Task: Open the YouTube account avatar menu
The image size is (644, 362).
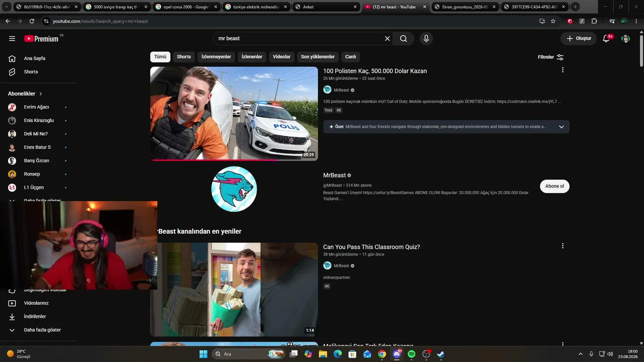Action: tap(625, 39)
